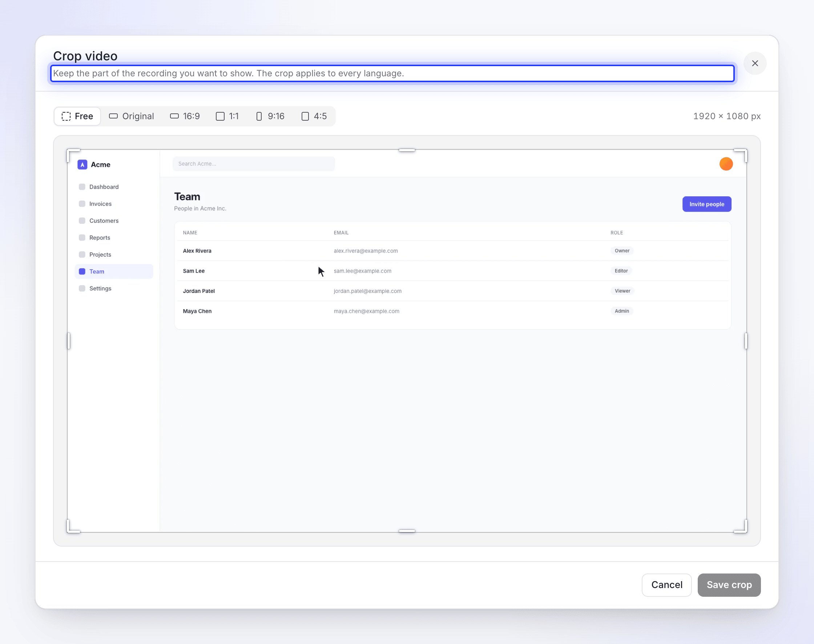This screenshot has height=644, width=814.
Task: Select the Free aspect ratio option
Action: [x=77, y=116]
